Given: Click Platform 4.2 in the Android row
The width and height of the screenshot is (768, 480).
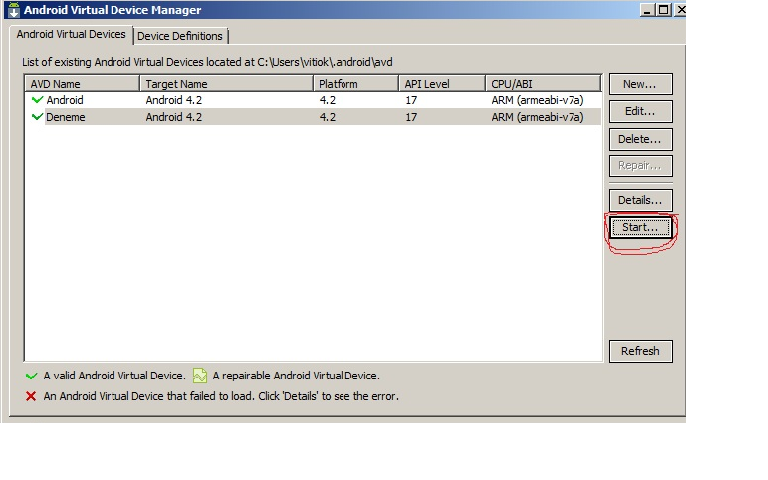Looking at the screenshot, I should click(x=328, y=100).
